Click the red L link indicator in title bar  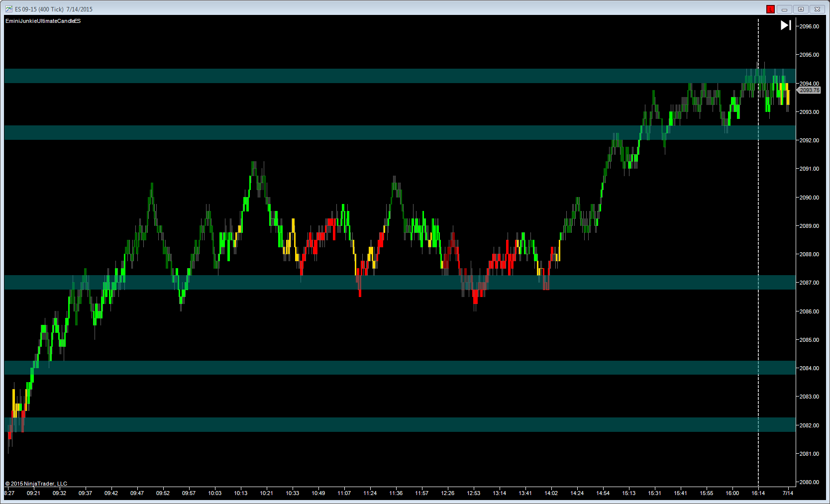[x=770, y=9]
